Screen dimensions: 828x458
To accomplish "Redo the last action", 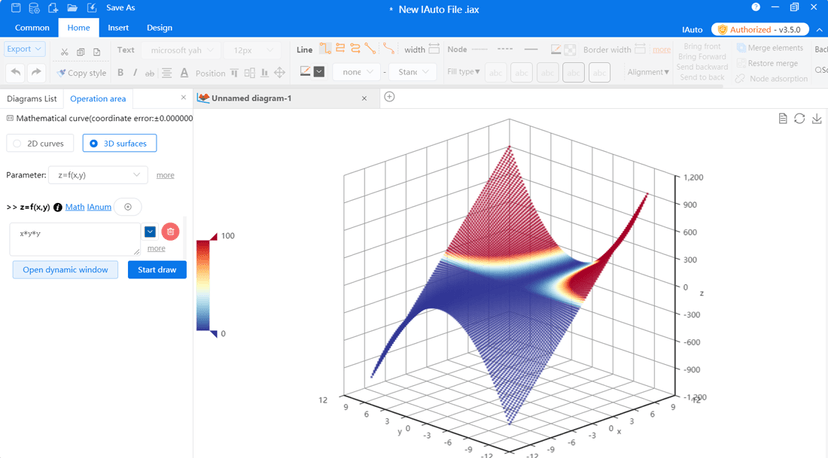I will pyautogui.click(x=36, y=72).
